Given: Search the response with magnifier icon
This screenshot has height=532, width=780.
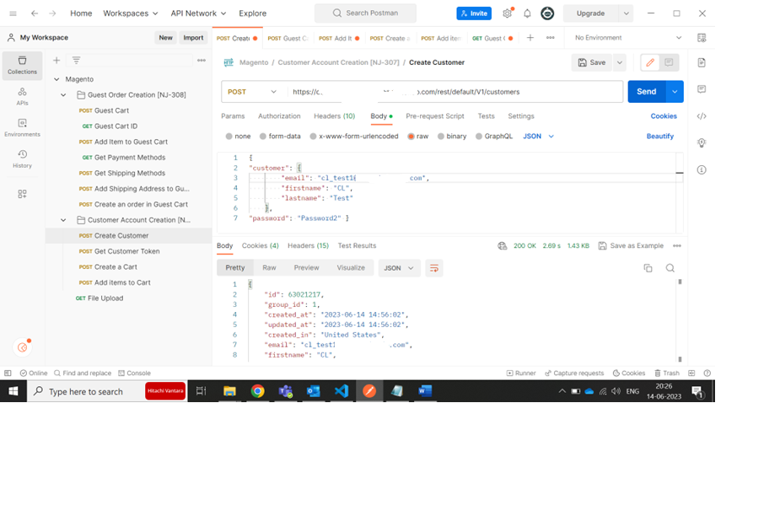Looking at the screenshot, I should pos(670,268).
